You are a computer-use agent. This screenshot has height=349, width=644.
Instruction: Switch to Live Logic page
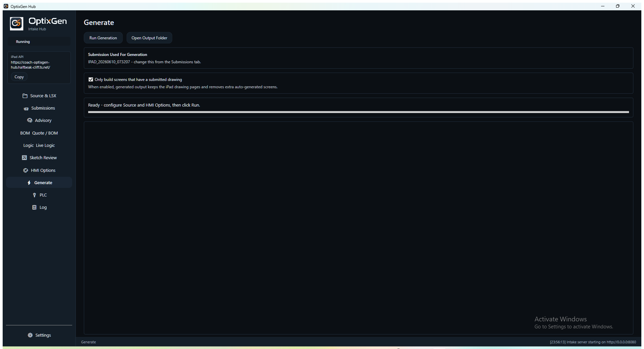pyautogui.click(x=39, y=146)
